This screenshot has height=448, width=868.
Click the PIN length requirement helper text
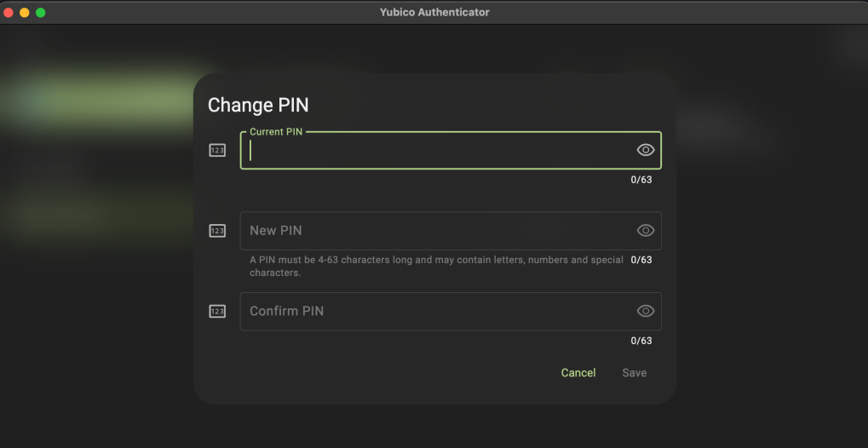point(436,266)
